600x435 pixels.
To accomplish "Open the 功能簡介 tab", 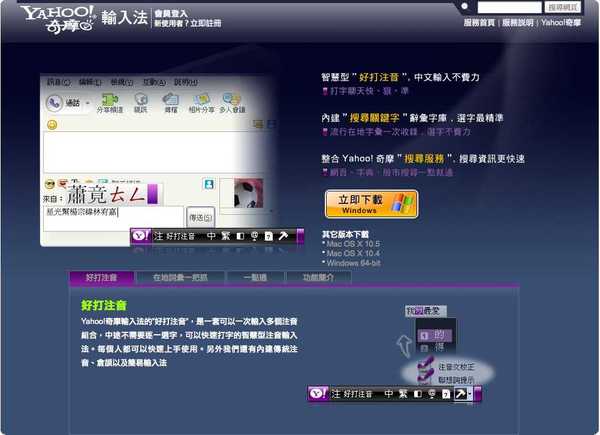I will [318, 278].
